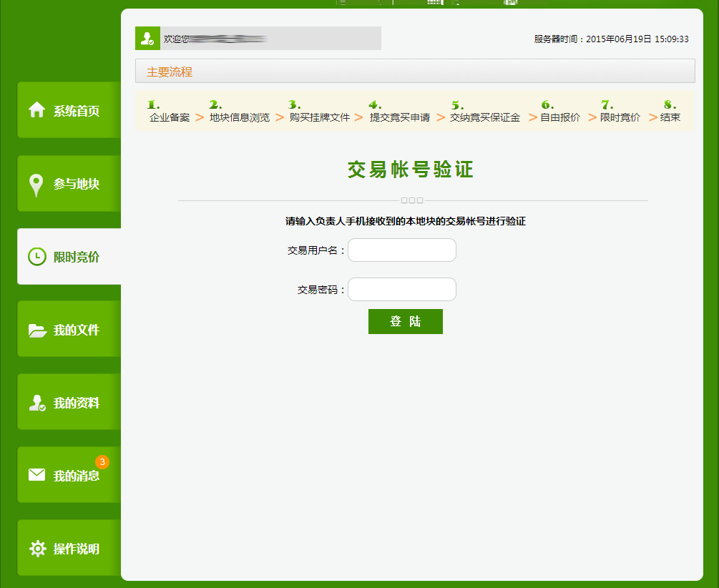Open step 6 自由报价
The width and height of the screenshot is (719, 588).
point(559,117)
